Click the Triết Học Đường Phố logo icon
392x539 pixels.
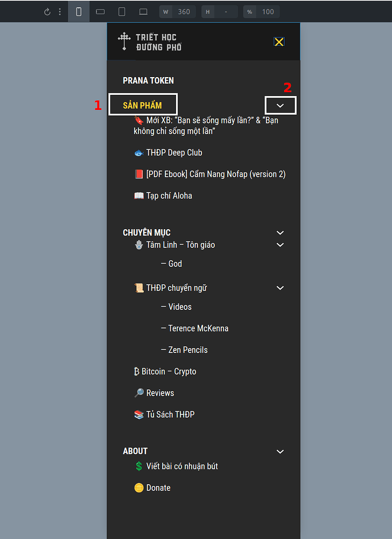click(124, 41)
